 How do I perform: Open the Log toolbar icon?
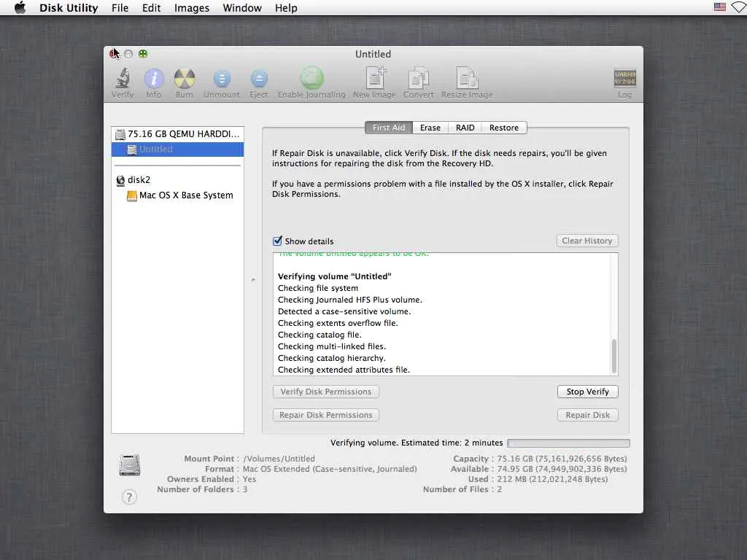[624, 79]
